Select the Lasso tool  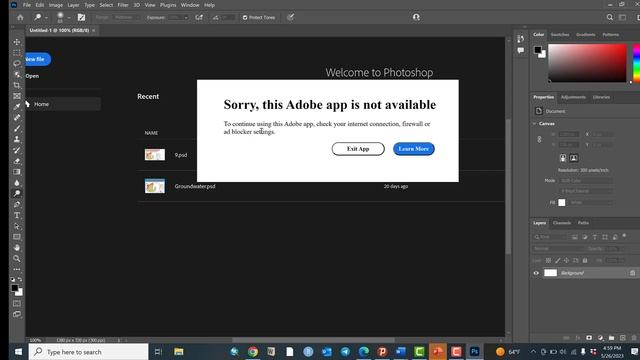click(x=17, y=63)
